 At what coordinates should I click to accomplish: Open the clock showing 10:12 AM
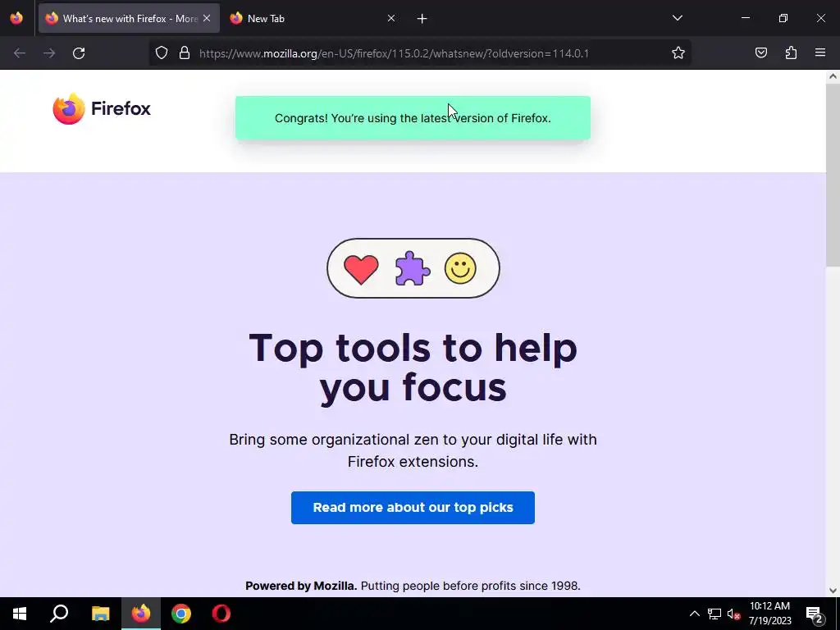[769, 614]
